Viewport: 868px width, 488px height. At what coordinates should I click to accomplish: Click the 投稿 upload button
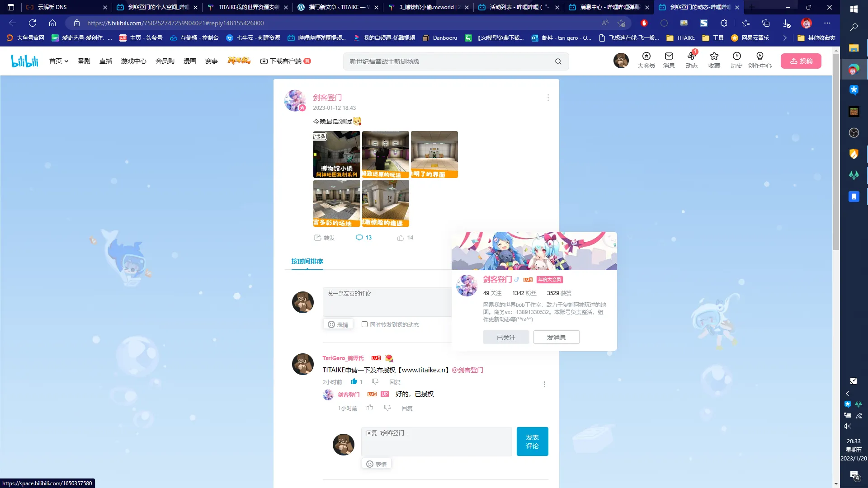pyautogui.click(x=801, y=61)
